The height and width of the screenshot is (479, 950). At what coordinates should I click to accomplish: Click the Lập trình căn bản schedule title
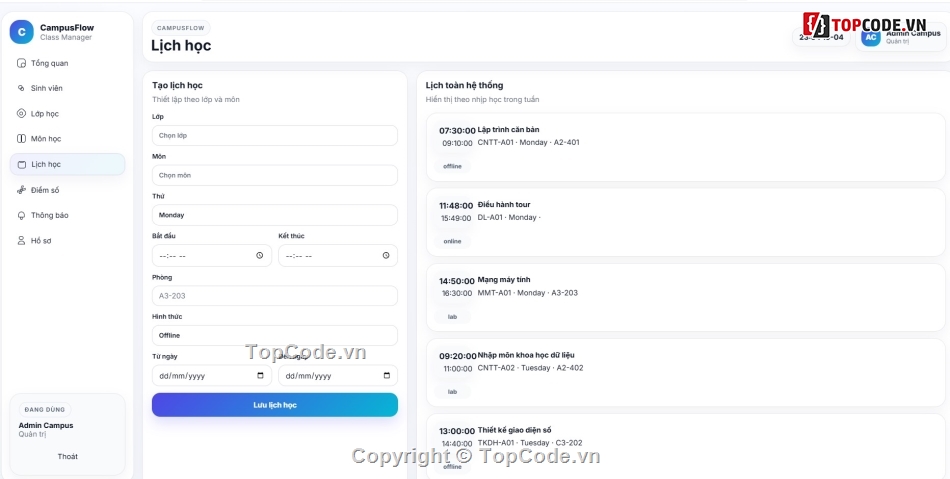coord(508,130)
